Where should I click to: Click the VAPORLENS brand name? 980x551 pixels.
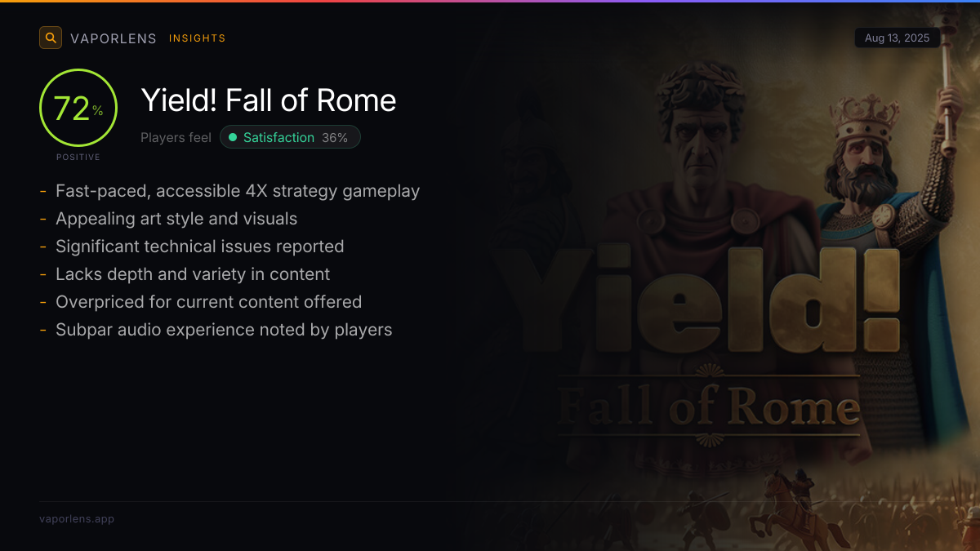[114, 38]
